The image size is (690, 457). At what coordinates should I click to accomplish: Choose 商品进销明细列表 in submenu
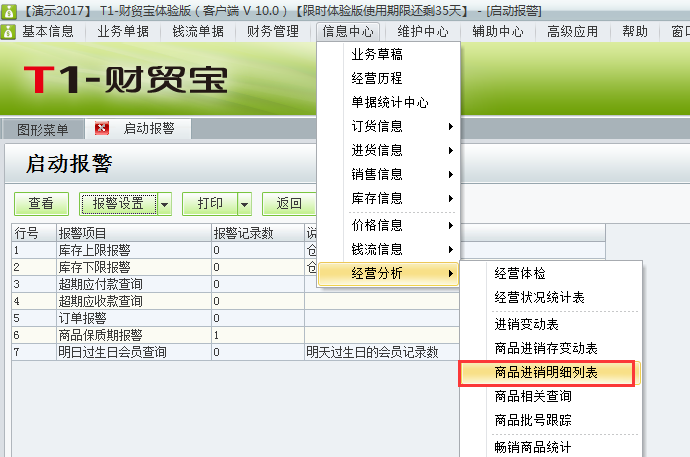(548, 373)
